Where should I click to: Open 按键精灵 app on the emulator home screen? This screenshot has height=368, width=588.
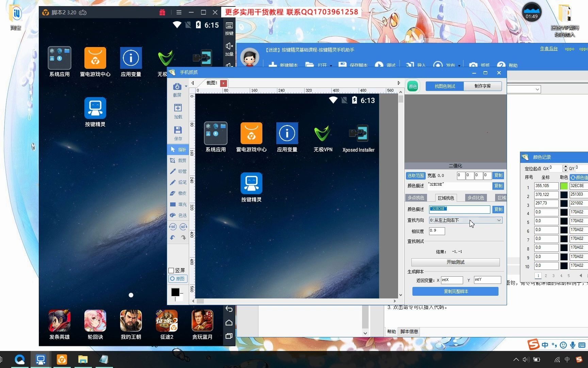click(x=95, y=112)
